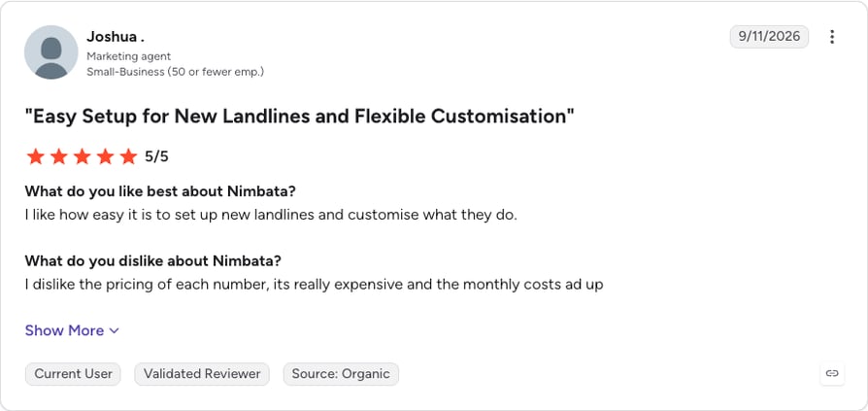The height and width of the screenshot is (411, 868).
Task: Select the Current User tag
Action: [x=73, y=374]
